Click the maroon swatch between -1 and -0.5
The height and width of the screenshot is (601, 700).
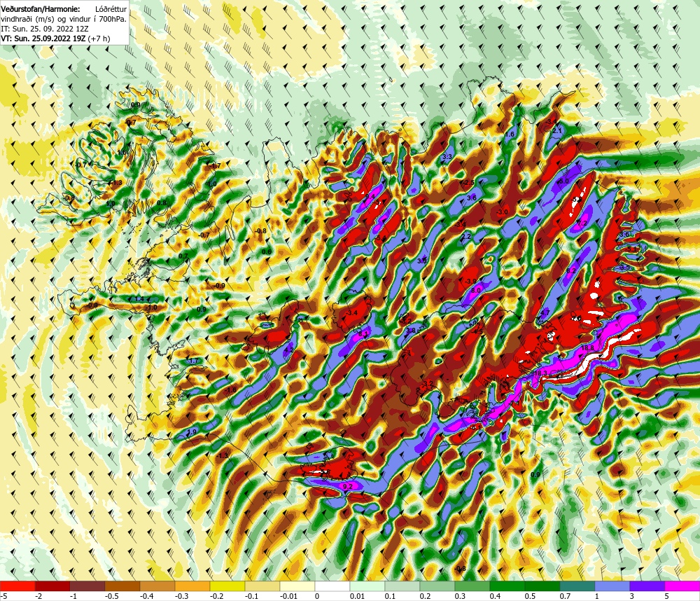(x=87, y=586)
